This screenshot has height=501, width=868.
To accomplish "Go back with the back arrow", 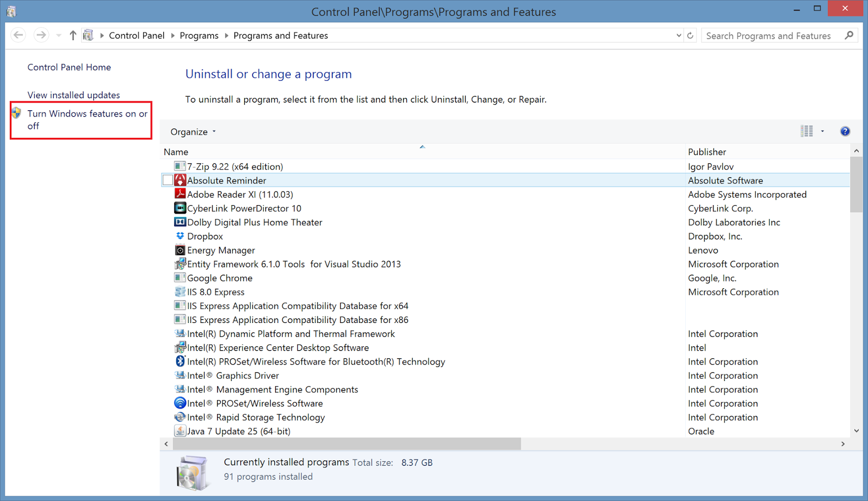I will click(x=18, y=35).
